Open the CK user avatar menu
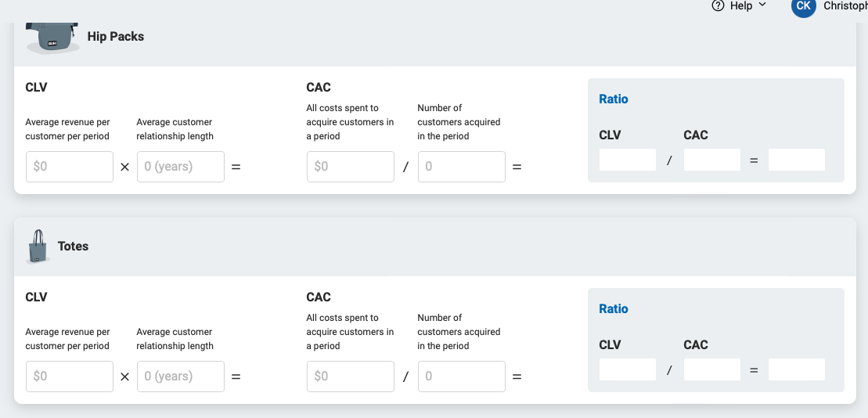 tap(803, 6)
